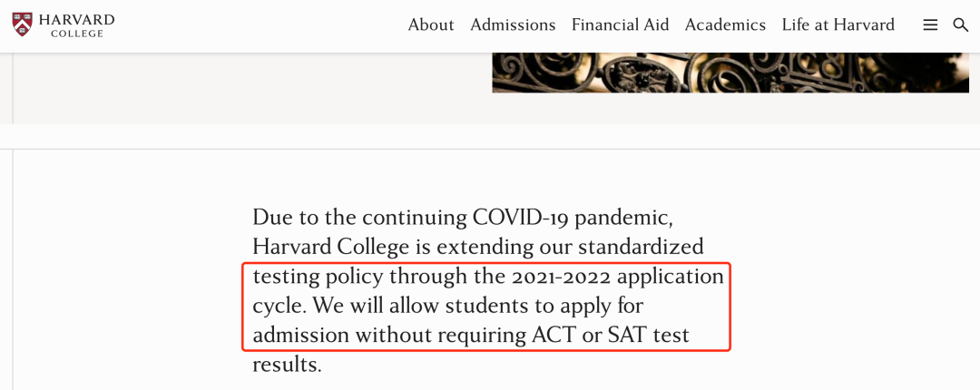
Task: Select Academics in the top navigation
Action: [725, 25]
